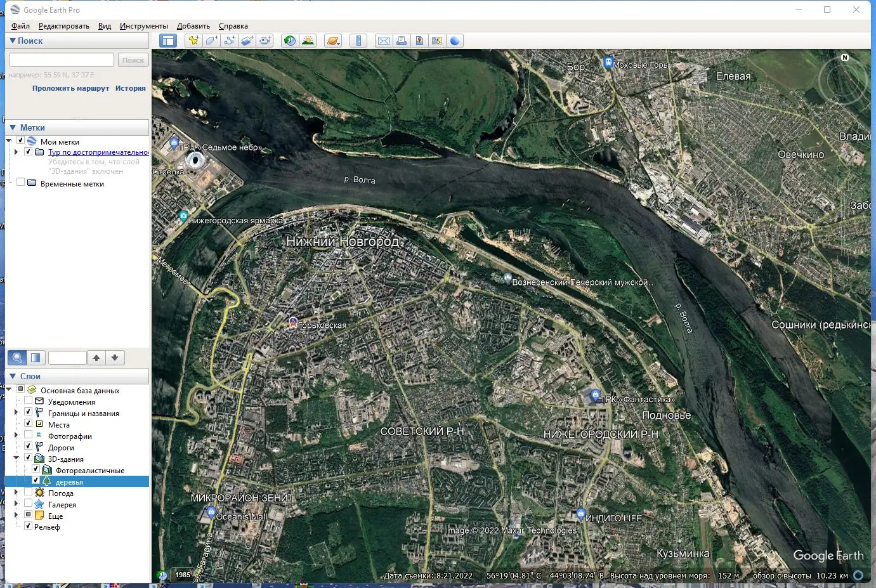Image resolution: width=876 pixels, height=588 pixels.
Task: Click the Нижегородская ярмарка map pin
Action: pyautogui.click(x=183, y=217)
